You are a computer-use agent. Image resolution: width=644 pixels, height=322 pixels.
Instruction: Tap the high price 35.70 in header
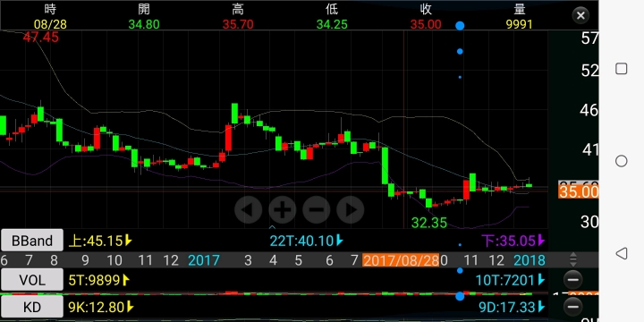(238, 24)
